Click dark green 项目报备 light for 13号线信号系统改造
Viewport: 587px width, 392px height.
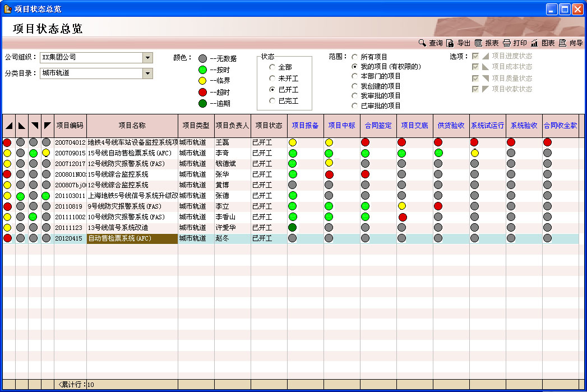point(293,227)
